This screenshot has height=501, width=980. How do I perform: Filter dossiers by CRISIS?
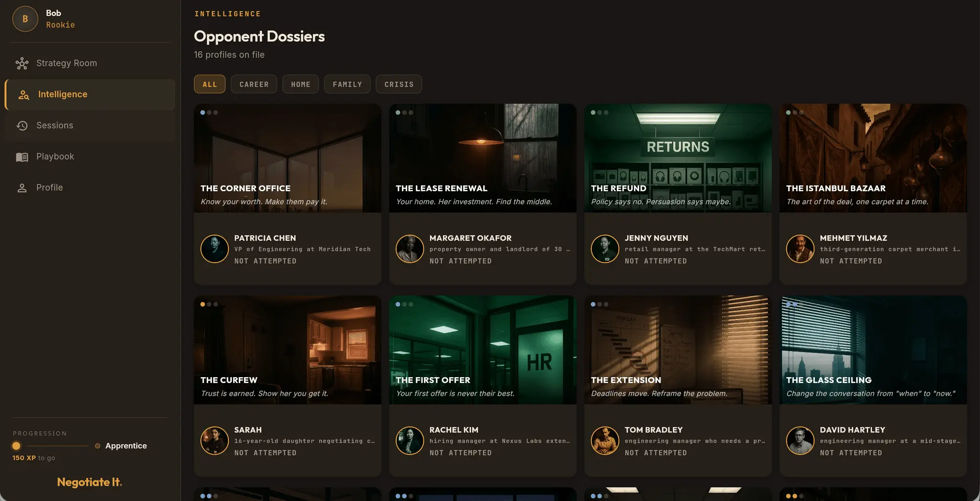pyautogui.click(x=399, y=84)
